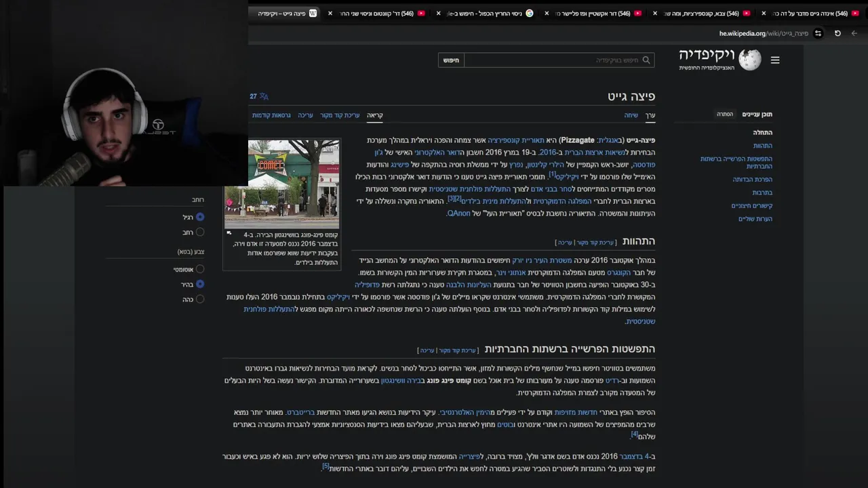Follow the אנתוני וינר link
The width and height of the screenshot is (868, 488).
click(512, 272)
